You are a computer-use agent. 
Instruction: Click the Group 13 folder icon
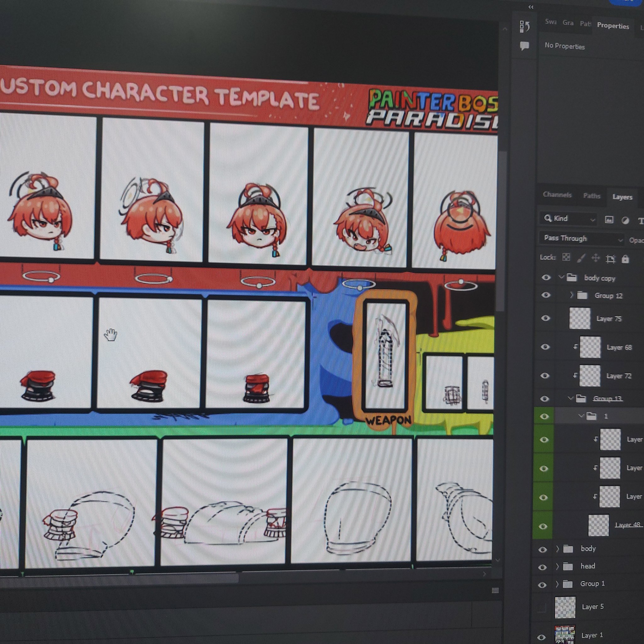[x=581, y=398]
